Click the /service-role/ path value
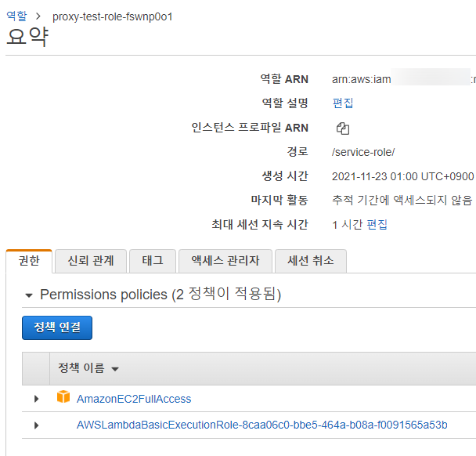The image size is (476, 456). tap(363, 151)
